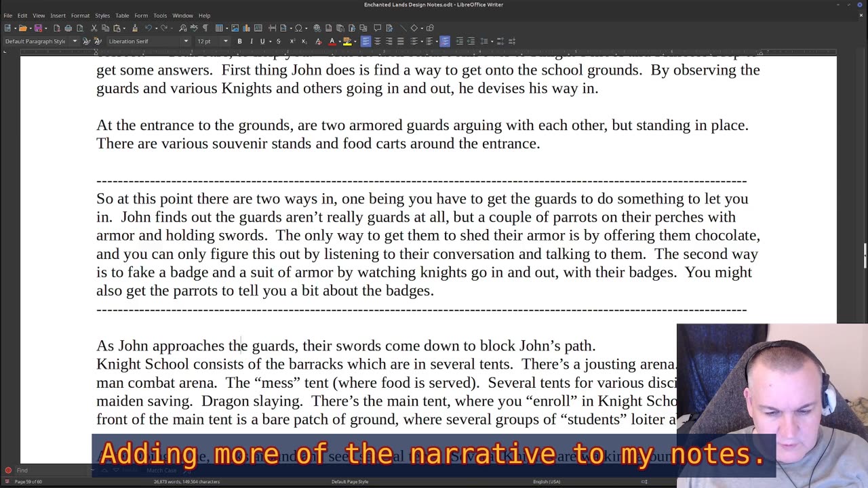Toggle Superscript formatting
868x488 pixels.
coord(292,41)
